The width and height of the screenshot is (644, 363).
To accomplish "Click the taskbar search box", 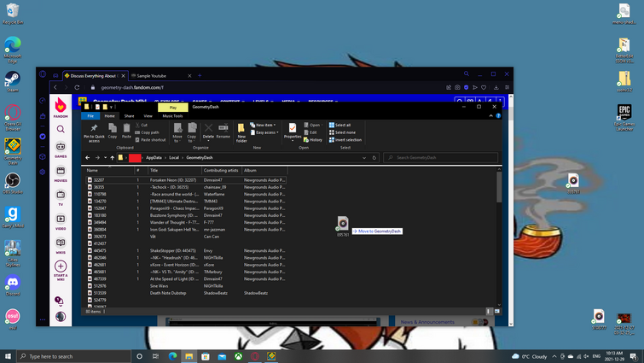I will click(x=74, y=356).
